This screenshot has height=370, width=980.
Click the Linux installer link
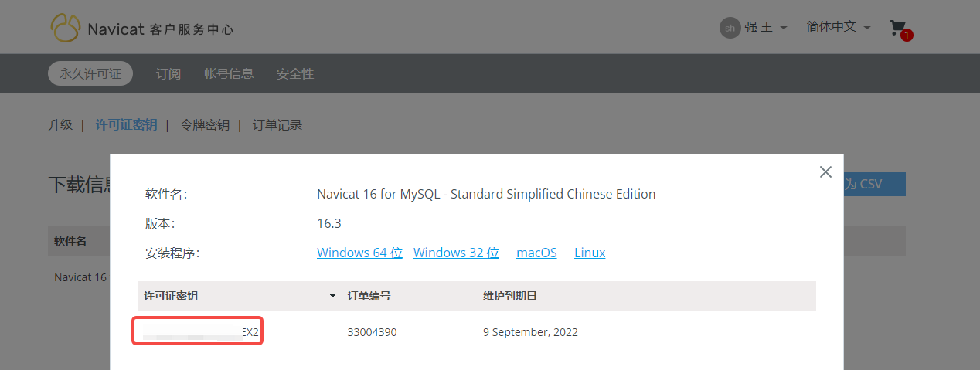pyautogui.click(x=590, y=253)
